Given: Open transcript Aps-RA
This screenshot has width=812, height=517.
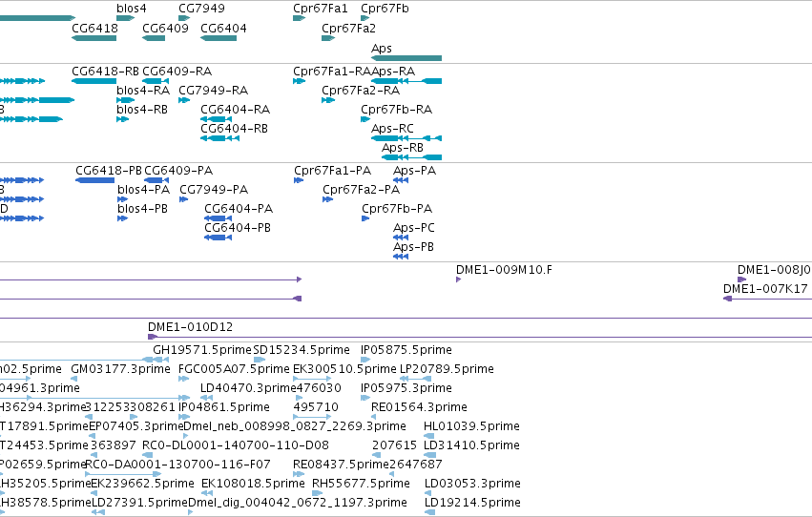Looking at the screenshot, I should point(393,72).
